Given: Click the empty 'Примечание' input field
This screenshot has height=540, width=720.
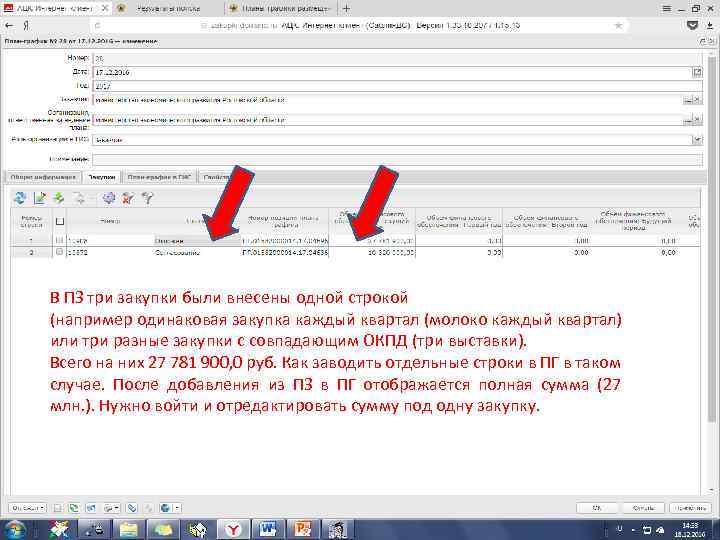Looking at the screenshot, I should click(x=397, y=159).
